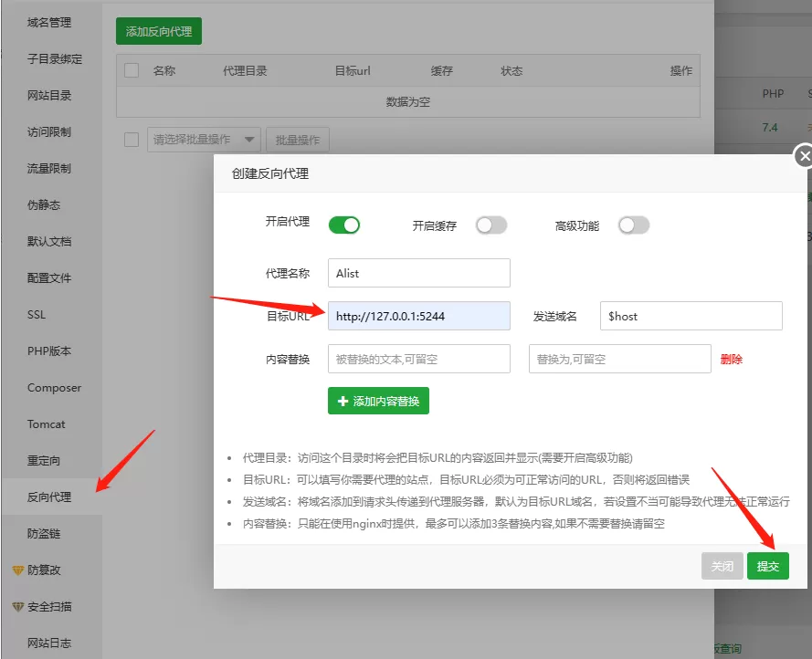Enable the 高级功能 toggle
The image size is (812, 659).
(634, 224)
